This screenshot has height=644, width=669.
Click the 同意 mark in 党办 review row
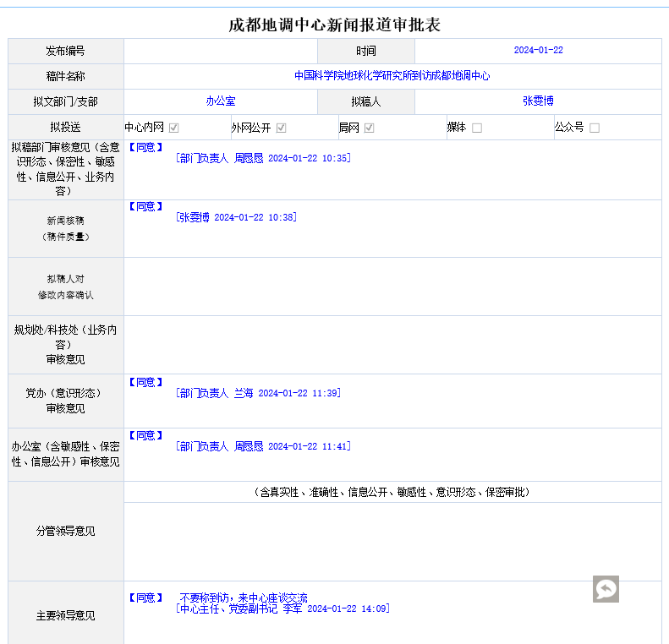[x=145, y=383]
